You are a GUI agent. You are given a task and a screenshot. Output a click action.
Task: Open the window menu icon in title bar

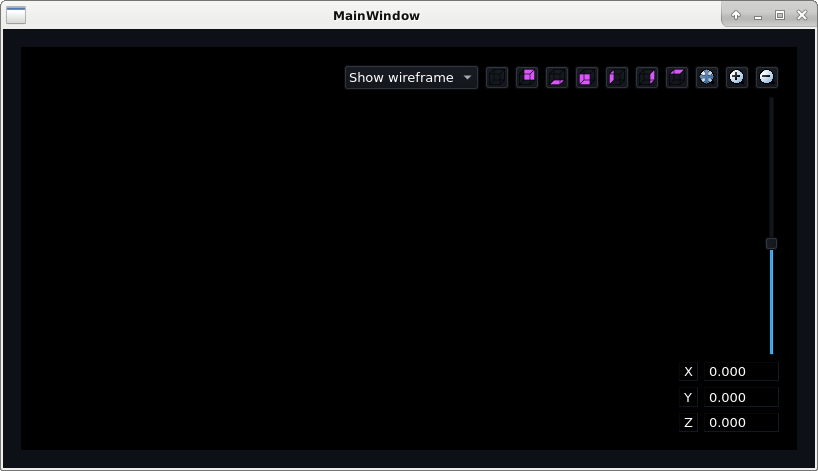[16, 15]
